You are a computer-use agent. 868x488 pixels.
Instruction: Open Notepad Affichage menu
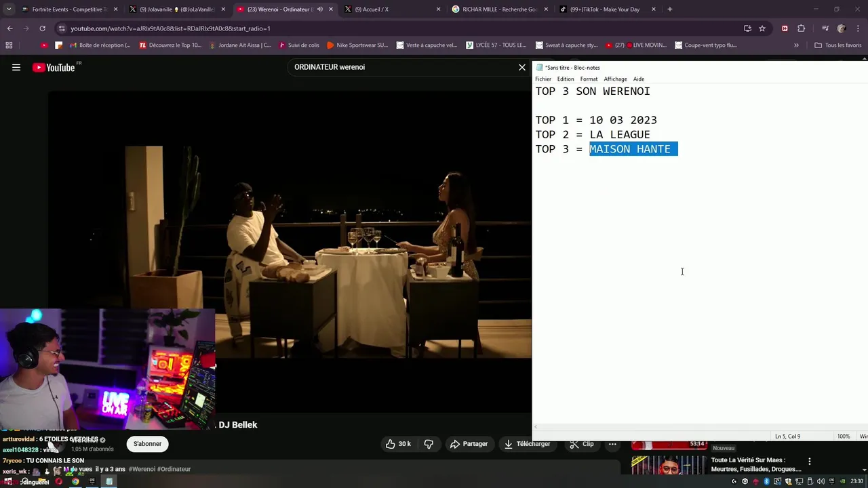pos(615,79)
